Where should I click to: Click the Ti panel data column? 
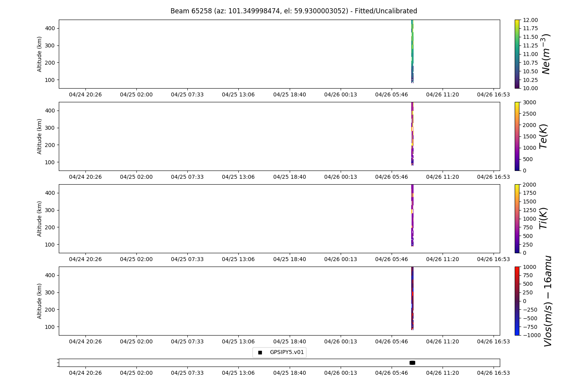click(412, 215)
